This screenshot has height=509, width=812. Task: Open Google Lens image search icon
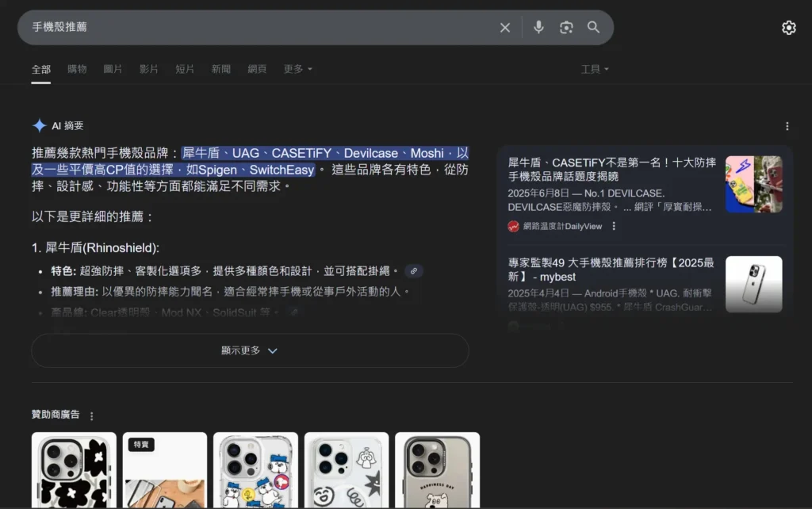566,27
